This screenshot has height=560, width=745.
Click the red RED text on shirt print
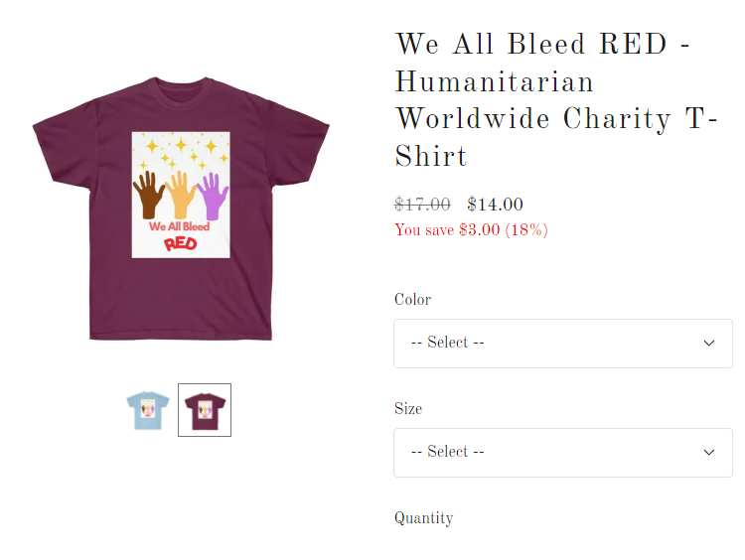[x=181, y=243]
